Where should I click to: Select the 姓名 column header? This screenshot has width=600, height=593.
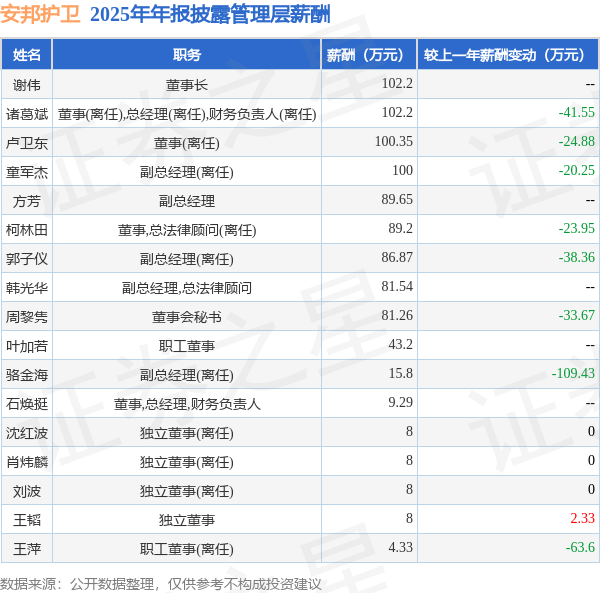pyautogui.click(x=27, y=55)
